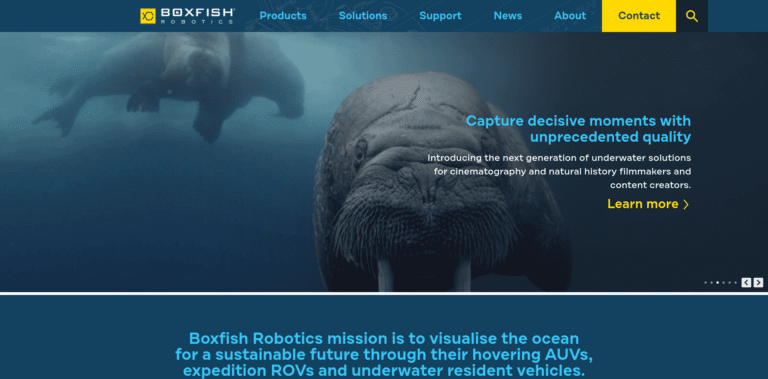Viewport: 768px width, 379px height.
Task: Select the active third carousel dot
Action: [x=718, y=283]
